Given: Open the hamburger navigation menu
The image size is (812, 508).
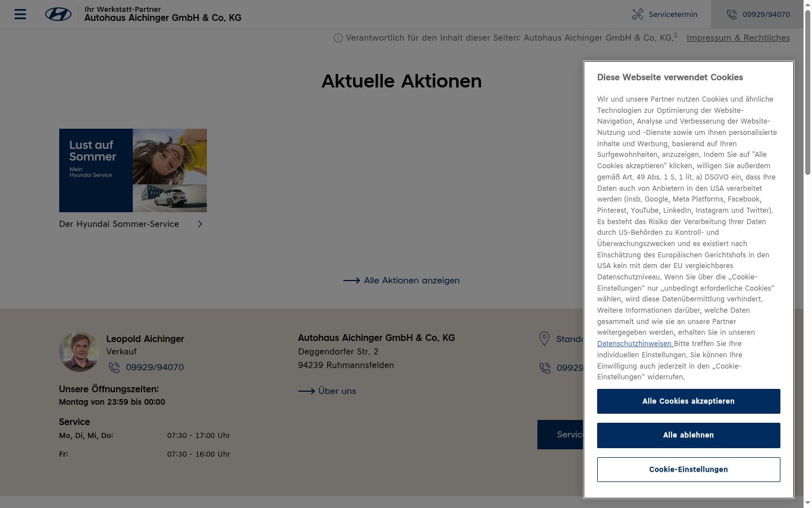Looking at the screenshot, I should (20, 14).
